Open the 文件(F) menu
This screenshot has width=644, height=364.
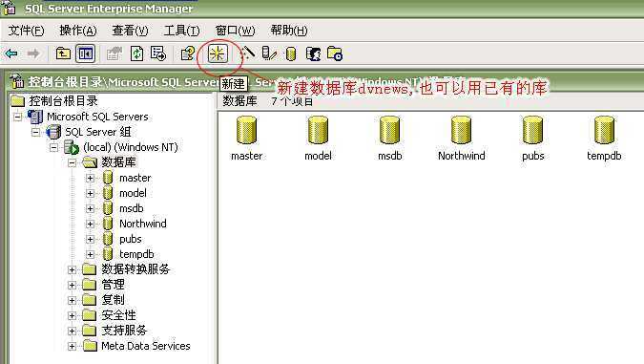click(27, 31)
